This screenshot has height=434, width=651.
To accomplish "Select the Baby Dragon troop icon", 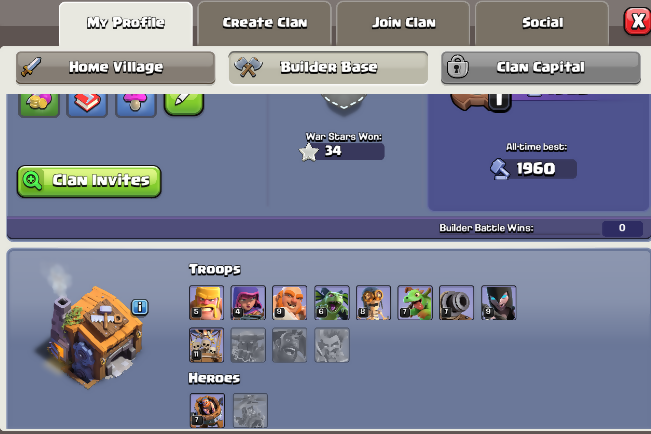I will tap(415, 302).
